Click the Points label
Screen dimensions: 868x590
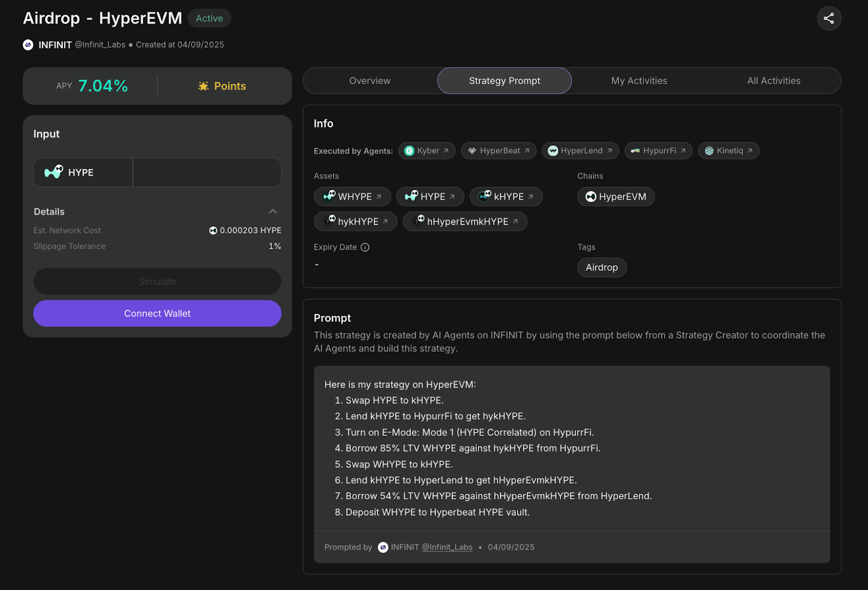(x=230, y=86)
